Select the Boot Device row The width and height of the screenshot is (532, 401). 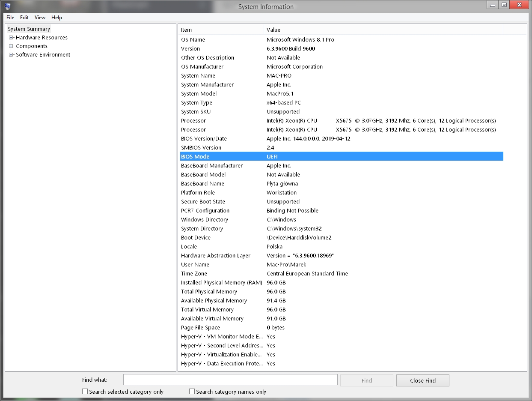[x=342, y=238]
